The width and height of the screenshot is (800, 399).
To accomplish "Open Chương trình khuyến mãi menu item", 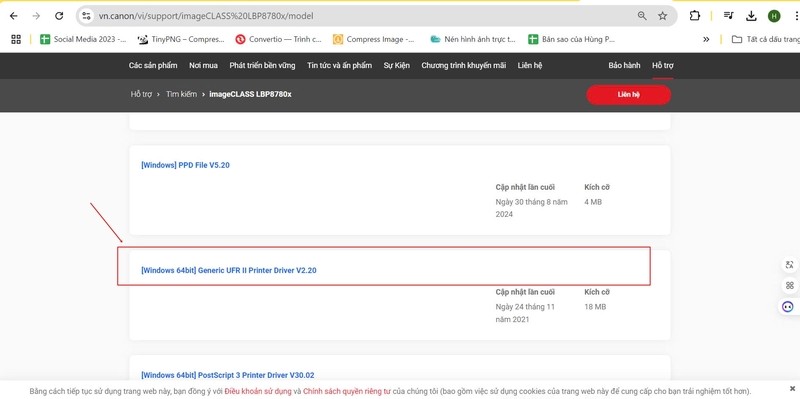I will coord(463,65).
